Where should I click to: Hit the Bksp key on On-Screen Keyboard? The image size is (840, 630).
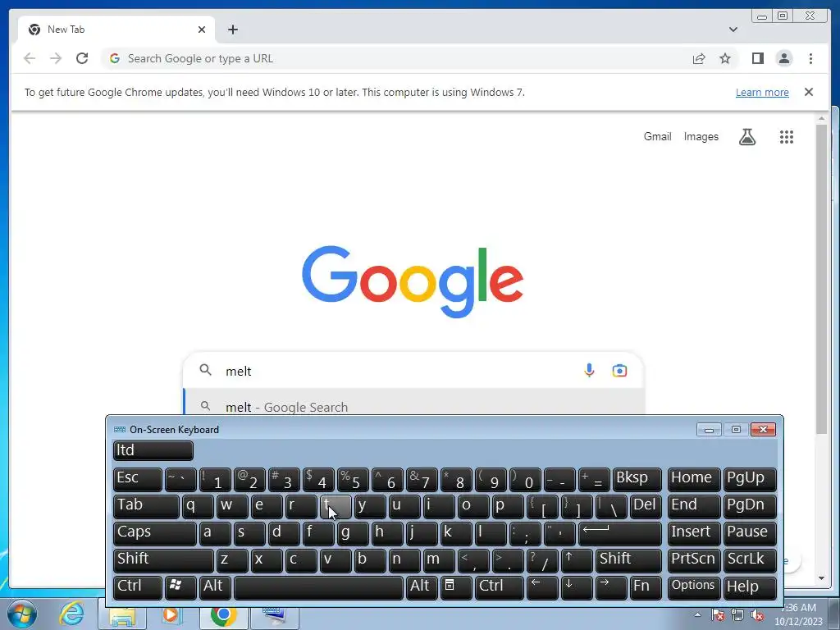point(637,479)
